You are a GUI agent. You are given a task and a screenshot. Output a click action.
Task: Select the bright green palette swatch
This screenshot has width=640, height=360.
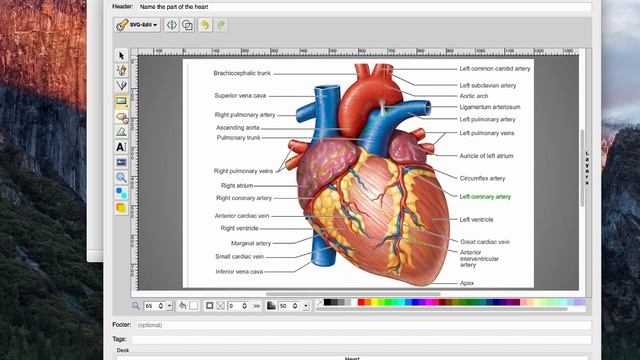[388, 302]
